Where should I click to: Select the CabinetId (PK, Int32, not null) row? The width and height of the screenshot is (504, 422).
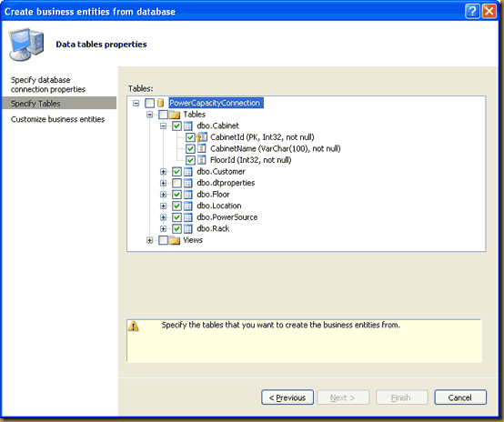pyautogui.click(x=262, y=137)
